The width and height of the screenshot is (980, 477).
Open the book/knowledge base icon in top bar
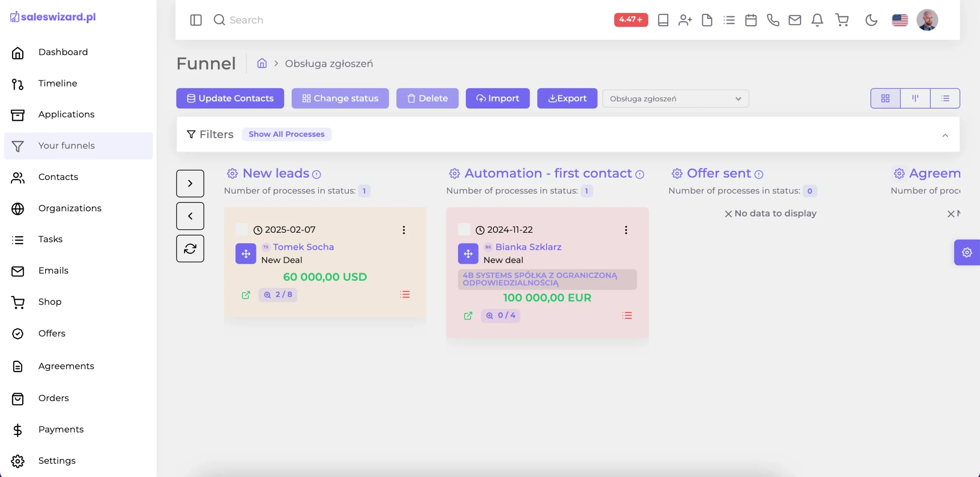[663, 20]
